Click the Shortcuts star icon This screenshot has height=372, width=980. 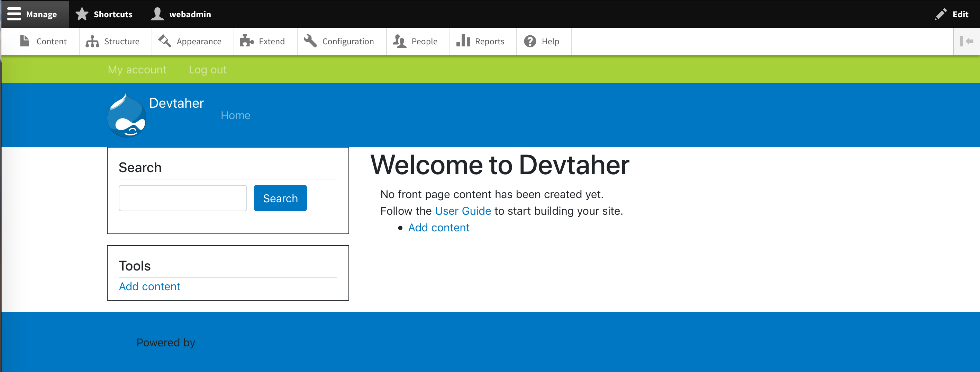[82, 14]
